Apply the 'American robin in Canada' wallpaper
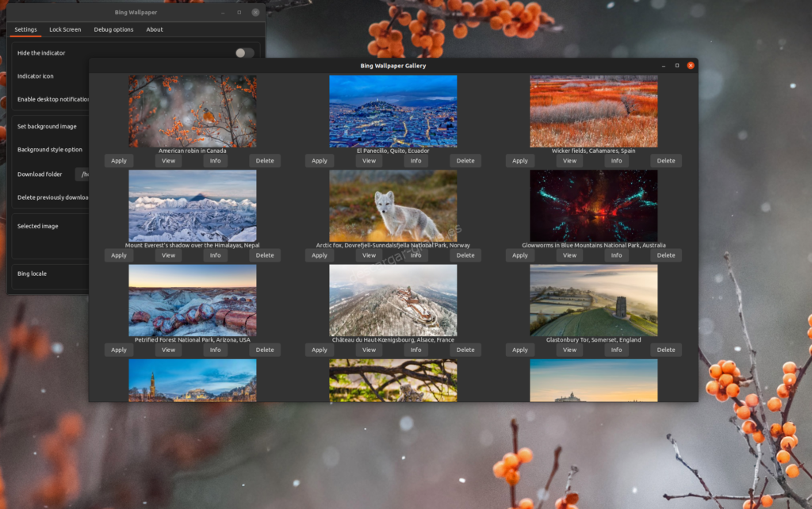Viewport: 812px width, 509px height. coord(118,160)
